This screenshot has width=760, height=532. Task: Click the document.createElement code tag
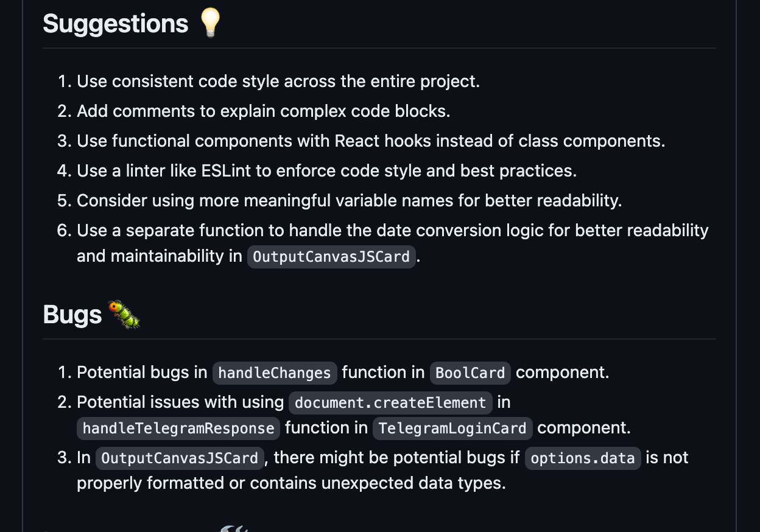coord(390,403)
